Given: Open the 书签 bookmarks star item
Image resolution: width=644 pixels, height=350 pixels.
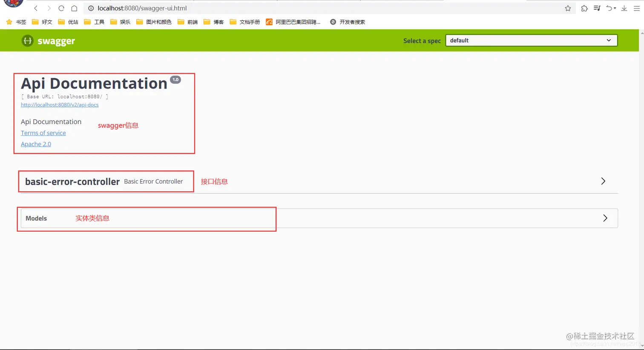Looking at the screenshot, I should [16, 22].
